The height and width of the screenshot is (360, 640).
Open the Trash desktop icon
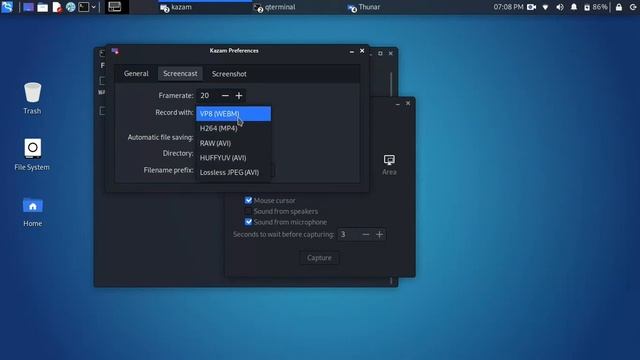[32, 98]
